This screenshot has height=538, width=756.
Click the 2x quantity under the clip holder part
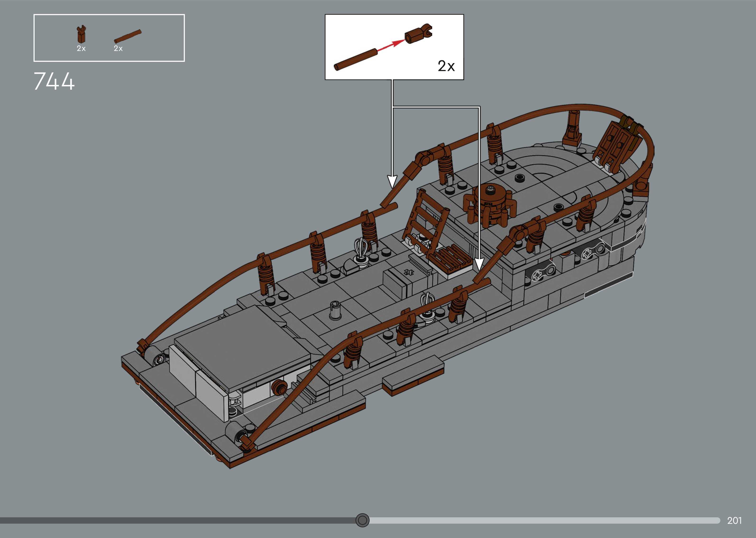click(x=81, y=49)
